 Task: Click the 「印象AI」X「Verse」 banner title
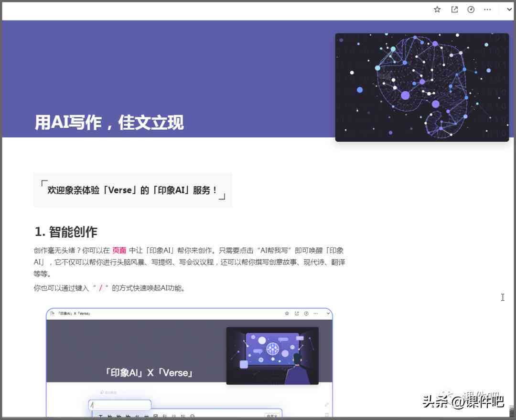(149, 373)
